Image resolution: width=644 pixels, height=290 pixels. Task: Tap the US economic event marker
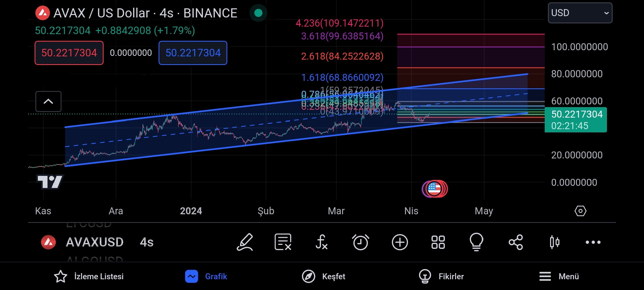point(434,189)
